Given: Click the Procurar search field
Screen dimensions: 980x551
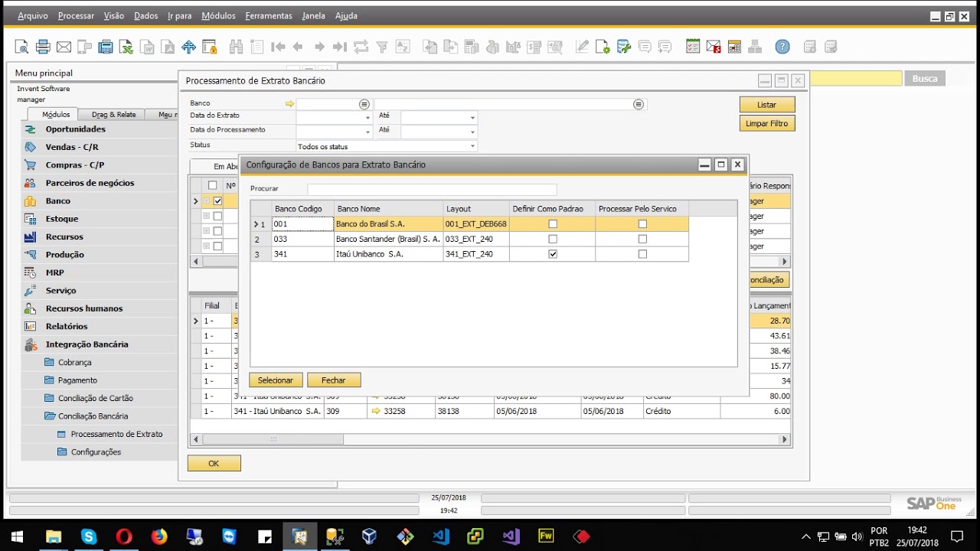Looking at the screenshot, I should [432, 189].
